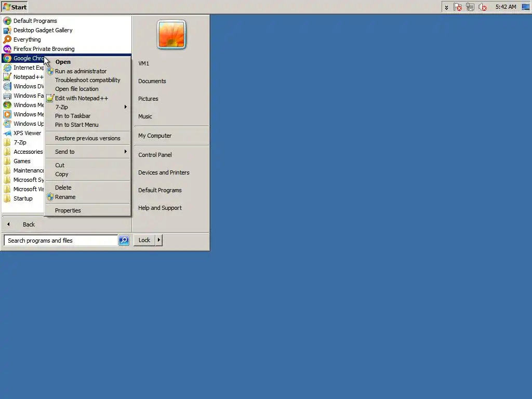Image resolution: width=532 pixels, height=399 pixels.
Task: Choose Pin to Start Menu
Action: (x=88, y=125)
